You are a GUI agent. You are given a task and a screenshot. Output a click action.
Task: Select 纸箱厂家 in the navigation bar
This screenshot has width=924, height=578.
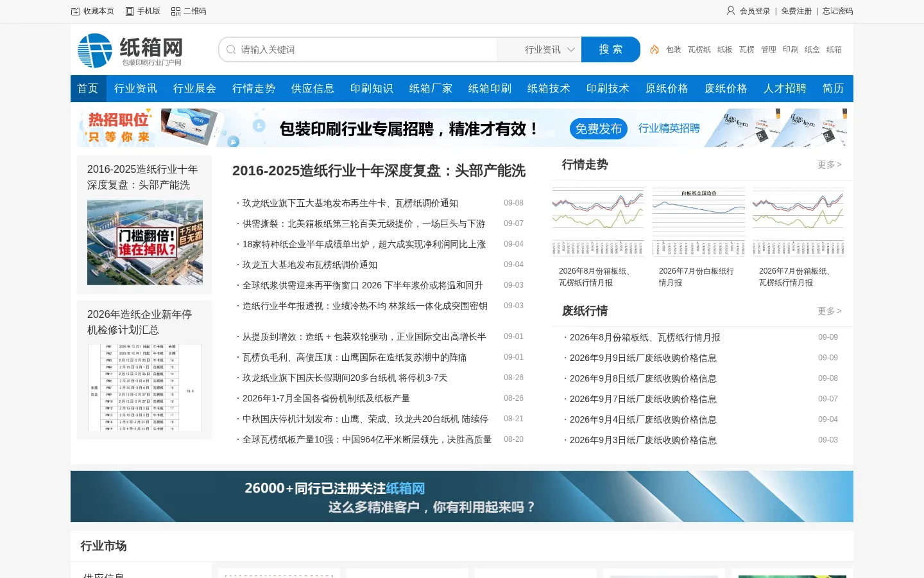pos(431,89)
